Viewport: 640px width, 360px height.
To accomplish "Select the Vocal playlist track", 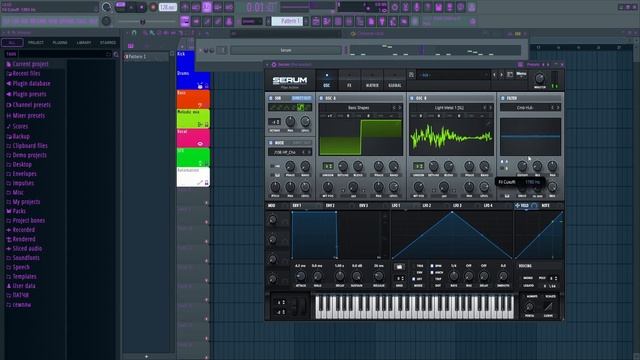I will (x=193, y=138).
